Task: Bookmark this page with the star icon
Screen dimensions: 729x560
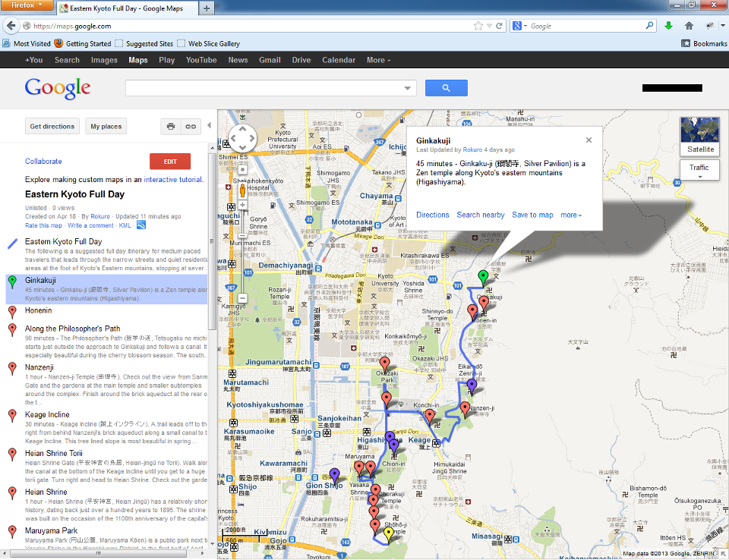Action: (x=478, y=26)
